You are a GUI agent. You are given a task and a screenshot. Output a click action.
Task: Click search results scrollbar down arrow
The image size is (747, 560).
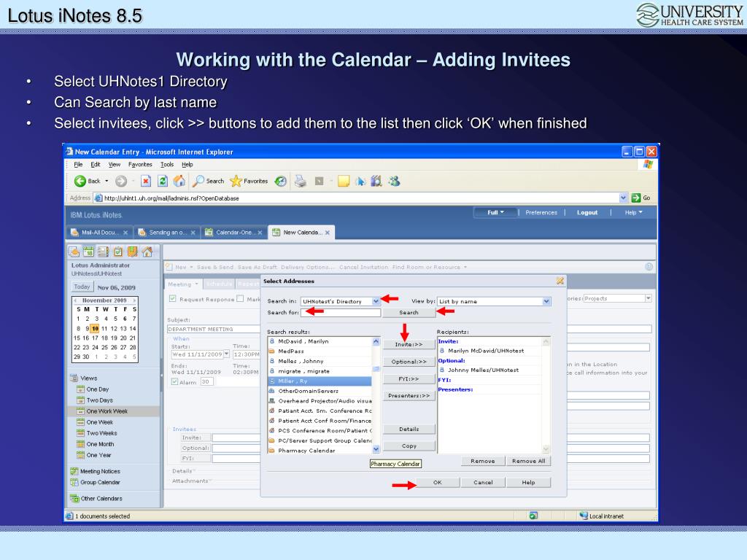376,449
